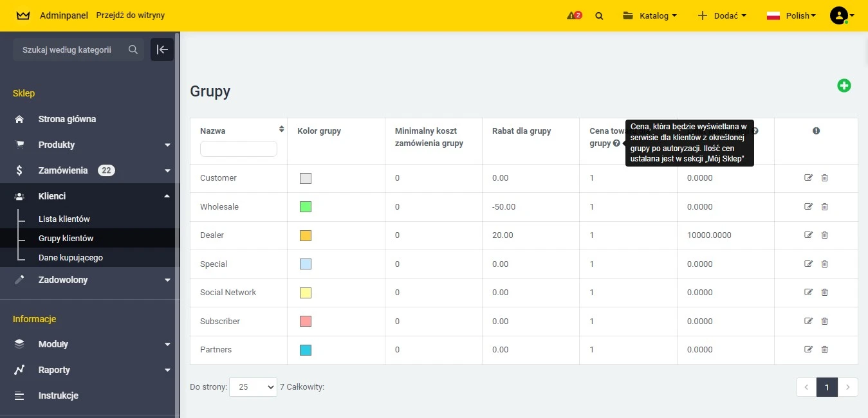The image size is (868, 418).
Task: Click the green add group plus icon
Action: pos(844,86)
